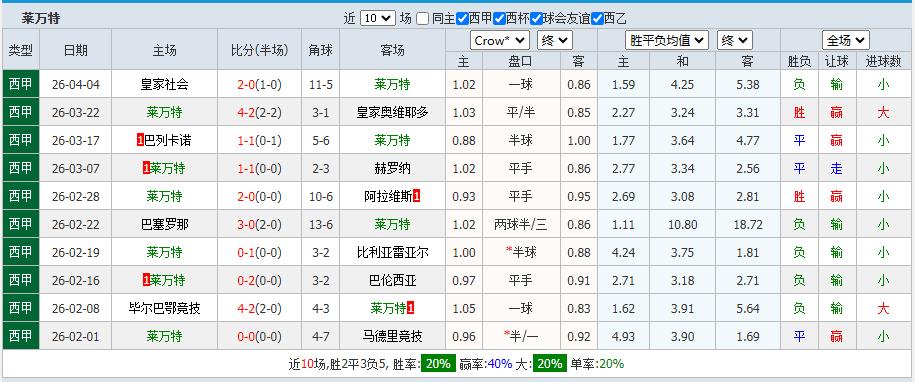The width and height of the screenshot is (915, 382).
Task: Click the red card badge beside 阿拉维斯
Action: click(416, 197)
